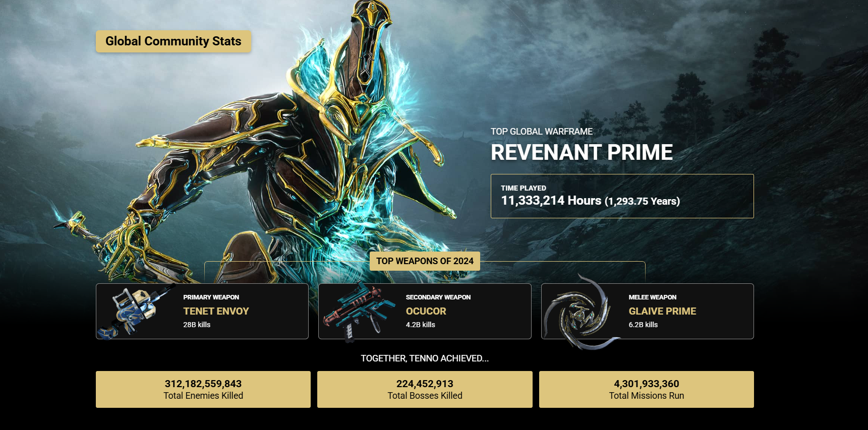Click the Together, Tenno Achieved heading

(425, 358)
